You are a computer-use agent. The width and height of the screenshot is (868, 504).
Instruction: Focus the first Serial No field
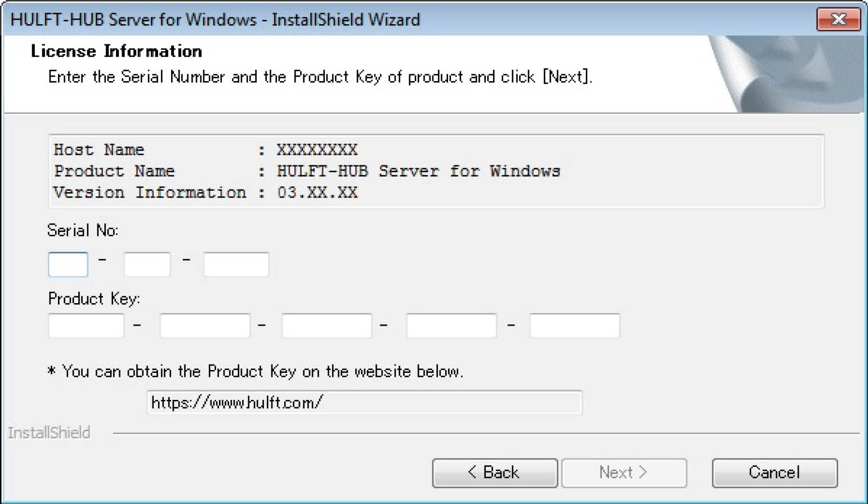[x=68, y=264]
